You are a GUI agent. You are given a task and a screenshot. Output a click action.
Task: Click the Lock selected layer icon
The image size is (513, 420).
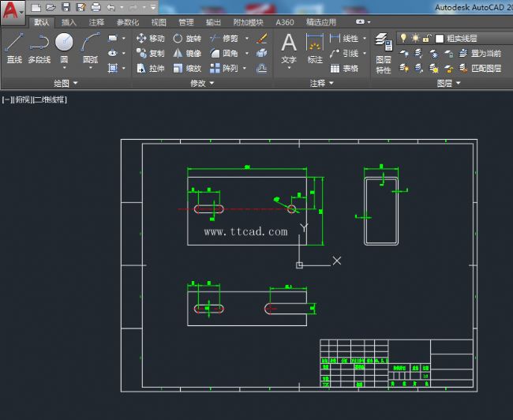click(448, 53)
